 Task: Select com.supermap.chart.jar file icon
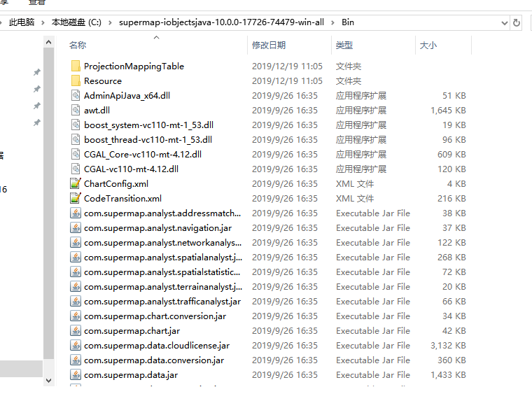pyautogui.click(x=76, y=330)
